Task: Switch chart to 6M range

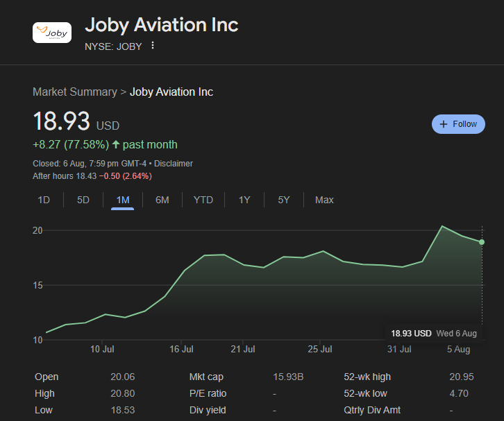Action: [162, 200]
